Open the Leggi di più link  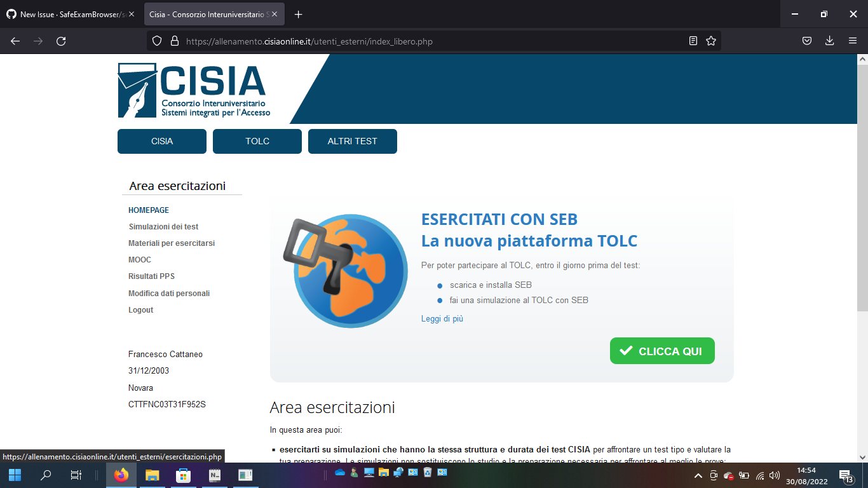click(442, 318)
